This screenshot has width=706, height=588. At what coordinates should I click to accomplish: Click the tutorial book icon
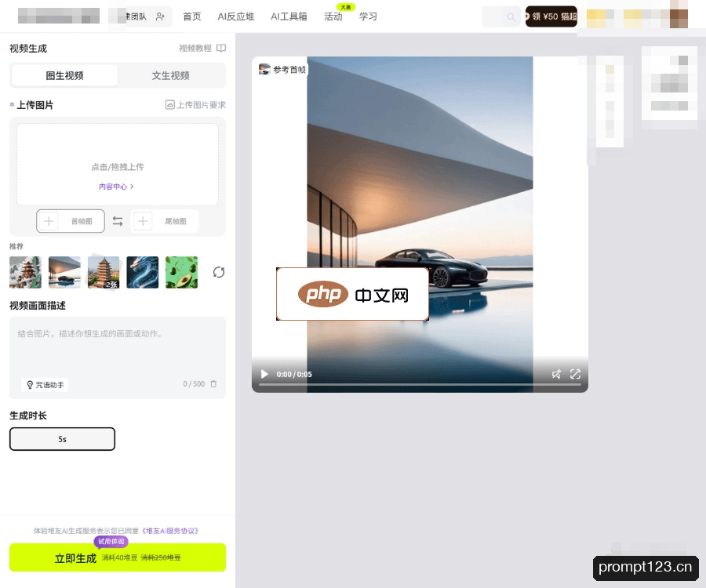(x=221, y=48)
